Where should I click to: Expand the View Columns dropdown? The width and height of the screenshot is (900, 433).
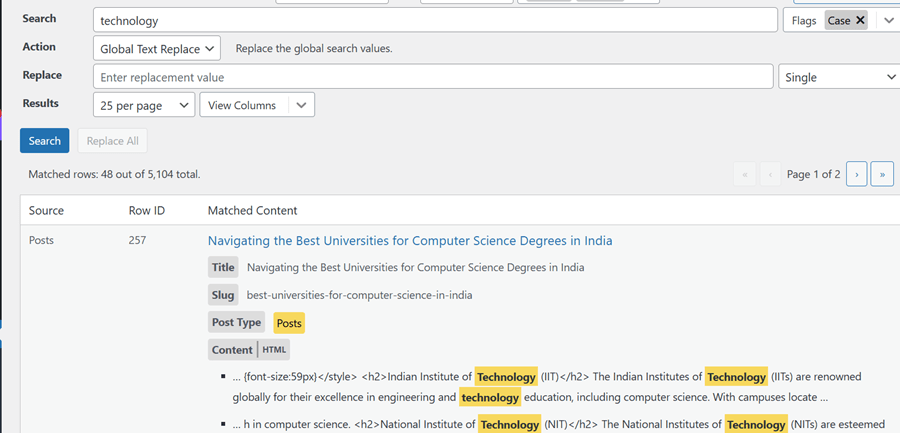(x=257, y=105)
